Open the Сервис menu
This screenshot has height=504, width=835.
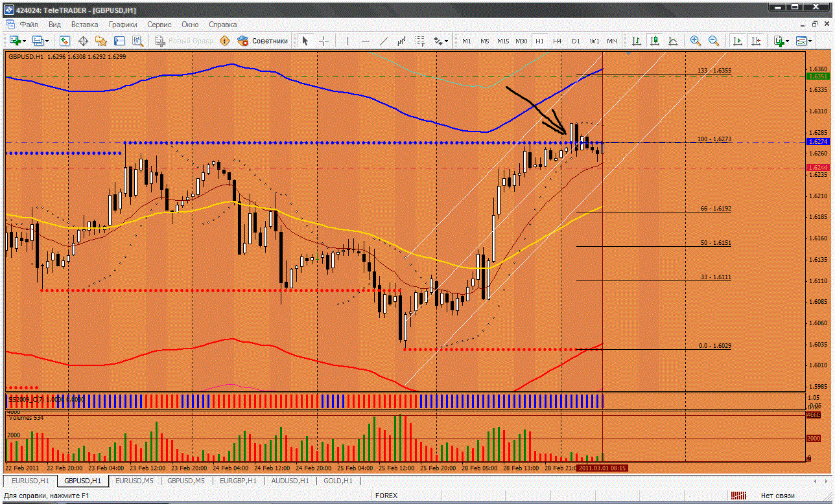159,25
